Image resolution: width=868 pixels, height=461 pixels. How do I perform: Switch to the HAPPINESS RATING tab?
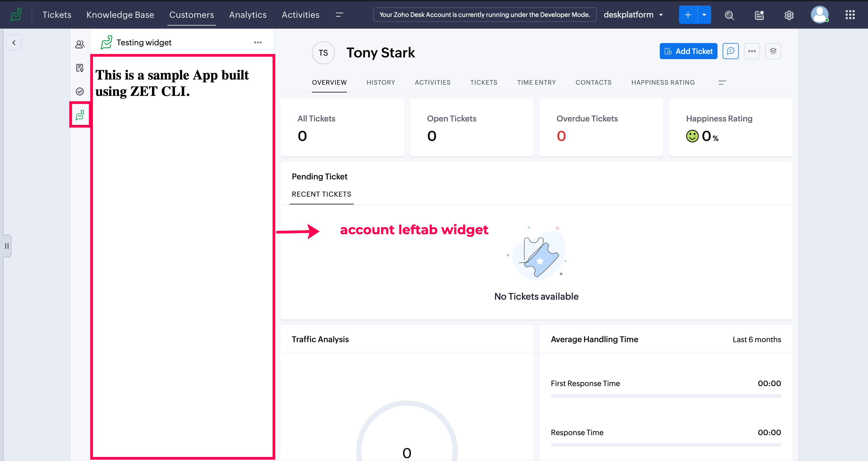coord(663,82)
